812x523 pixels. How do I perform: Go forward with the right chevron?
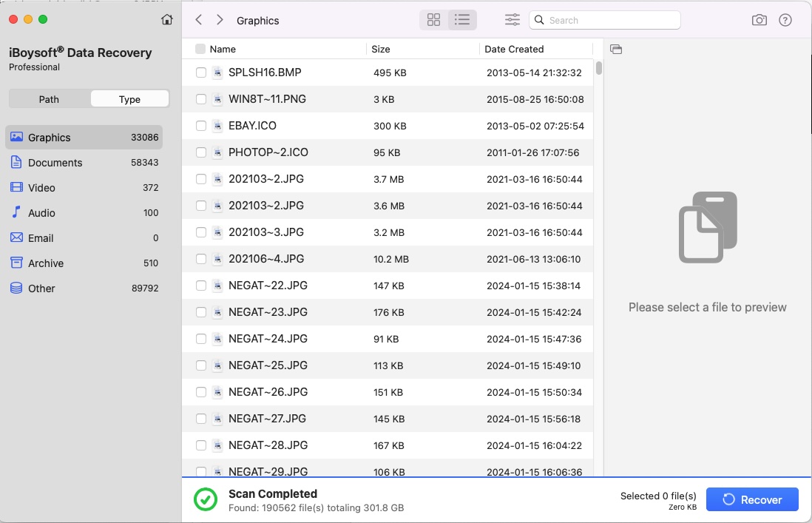tap(220, 20)
